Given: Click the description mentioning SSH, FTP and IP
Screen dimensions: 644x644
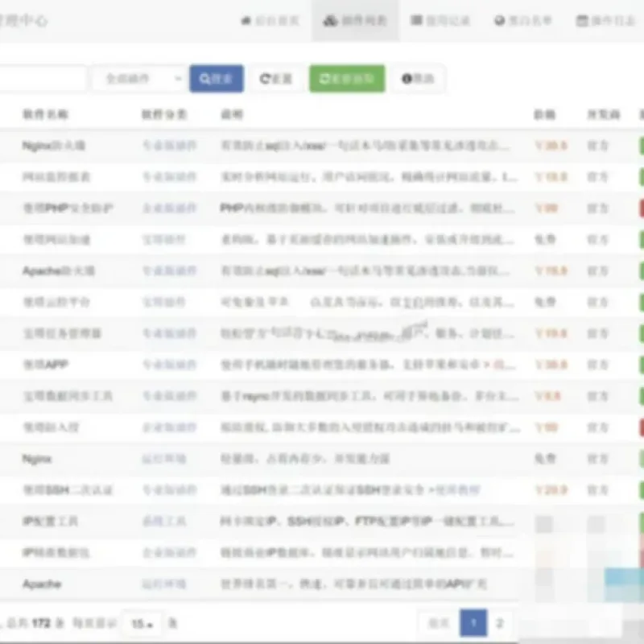Looking at the screenshot, I should coord(367,521).
